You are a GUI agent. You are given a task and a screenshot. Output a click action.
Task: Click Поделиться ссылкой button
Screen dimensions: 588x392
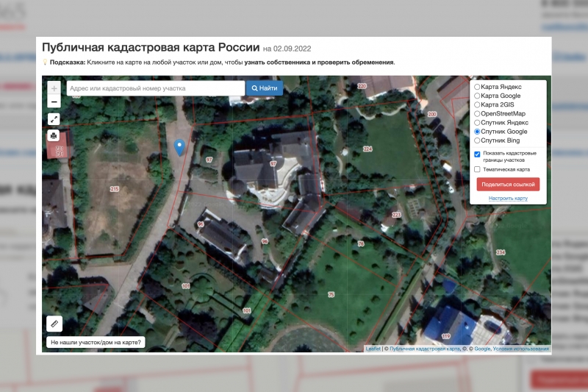click(508, 184)
